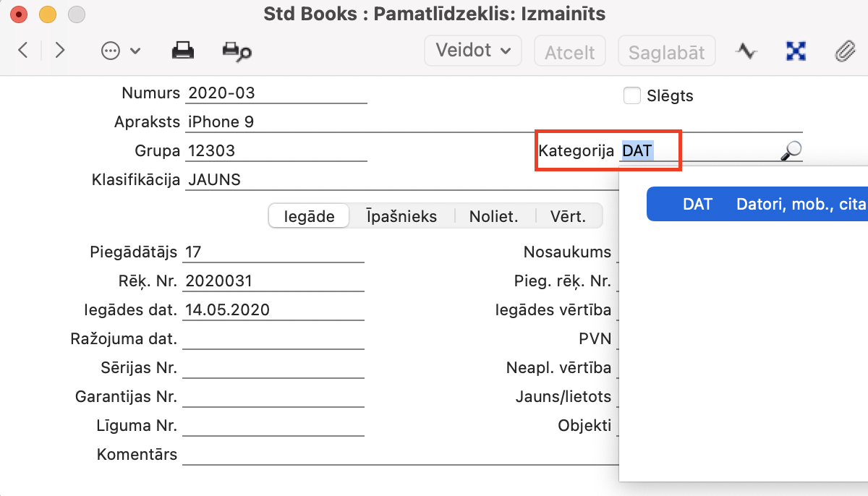Switch to the Noliet. tab
This screenshot has height=496, width=868.
pyautogui.click(x=495, y=216)
